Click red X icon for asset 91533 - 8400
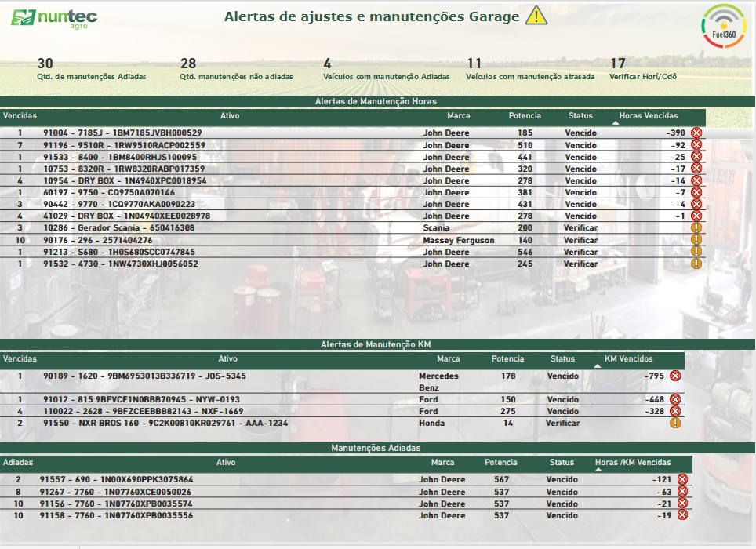This screenshot has width=756, height=549. pos(696,156)
